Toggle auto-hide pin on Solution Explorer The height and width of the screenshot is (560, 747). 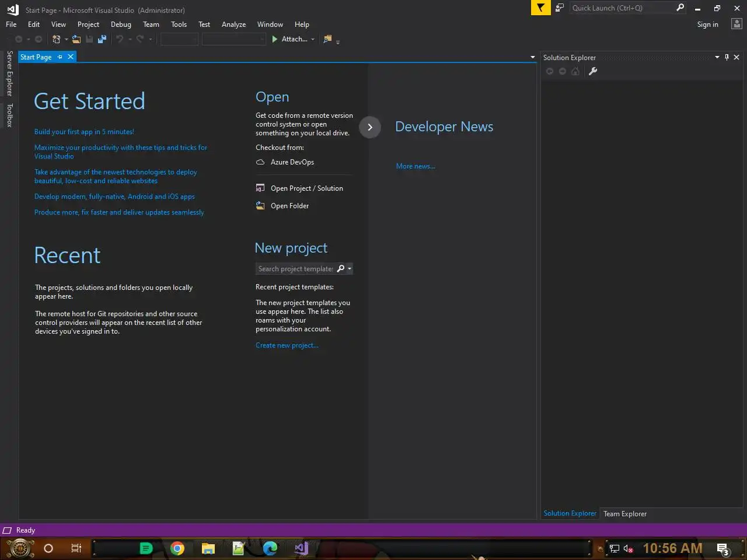(x=727, y=57)
